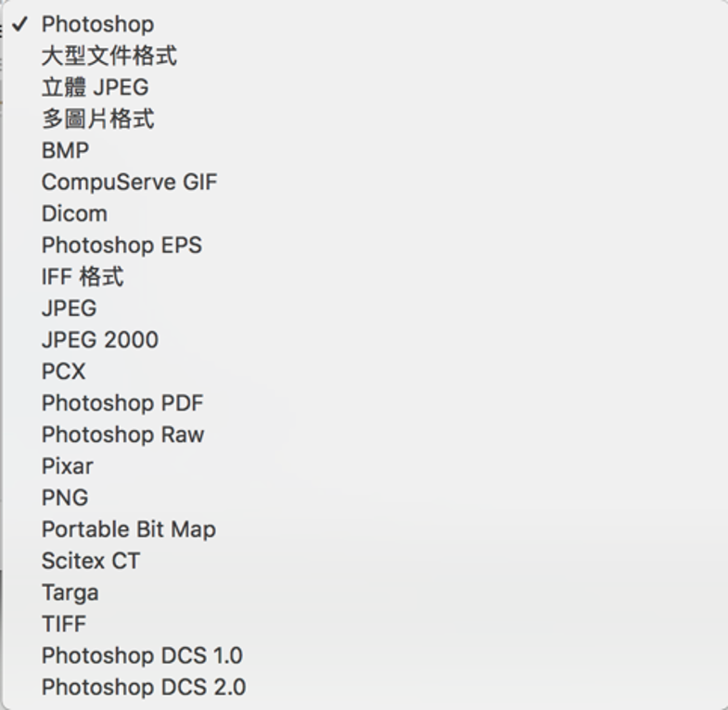The width and height of the screenshot is (728, 710).
Task: Select Photoshop PDF format
Action: click(365, 403)
